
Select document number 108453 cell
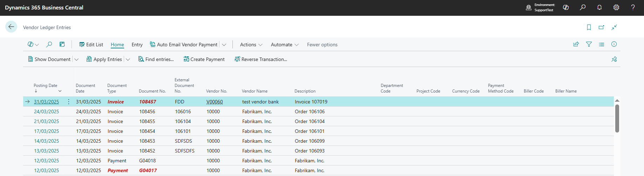pos(147,141)
